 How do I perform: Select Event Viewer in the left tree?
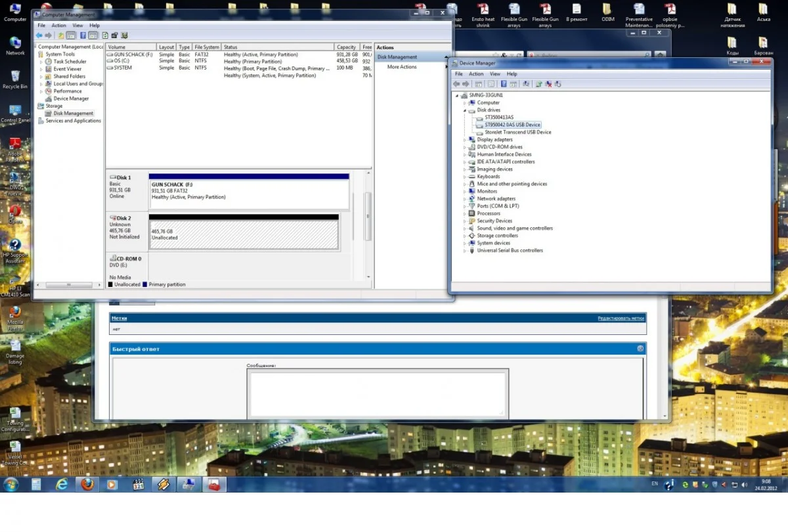pyautogui.click(x=68, y=69)
